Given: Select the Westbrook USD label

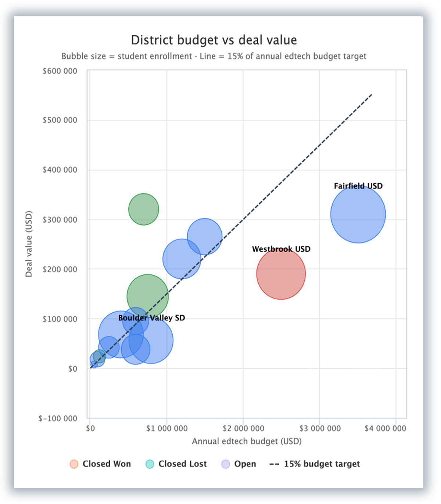Looking at the screenshot, I should click(281, 249).
